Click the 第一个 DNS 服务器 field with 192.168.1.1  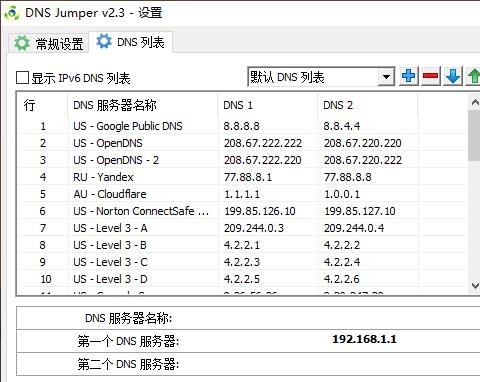click(364, 340)
